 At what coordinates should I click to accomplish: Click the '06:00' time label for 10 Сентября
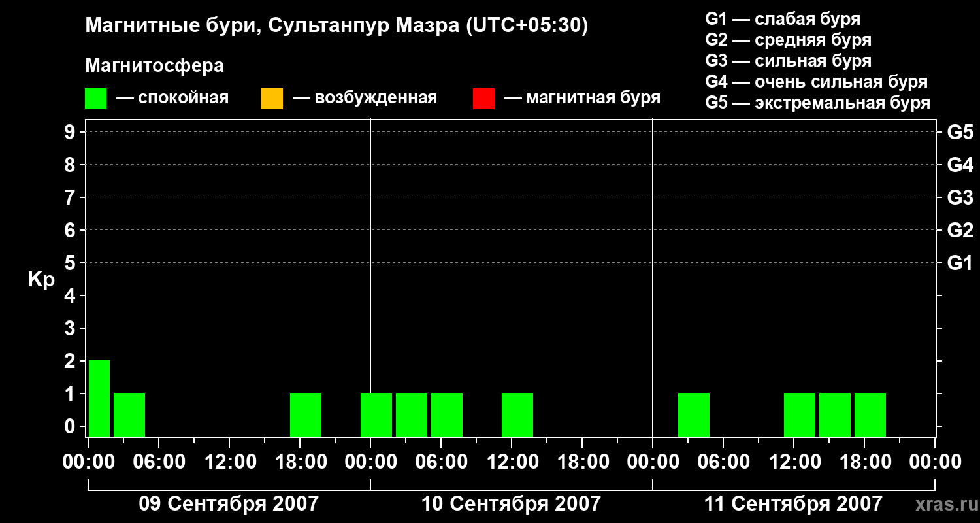(x=441, y=462)
